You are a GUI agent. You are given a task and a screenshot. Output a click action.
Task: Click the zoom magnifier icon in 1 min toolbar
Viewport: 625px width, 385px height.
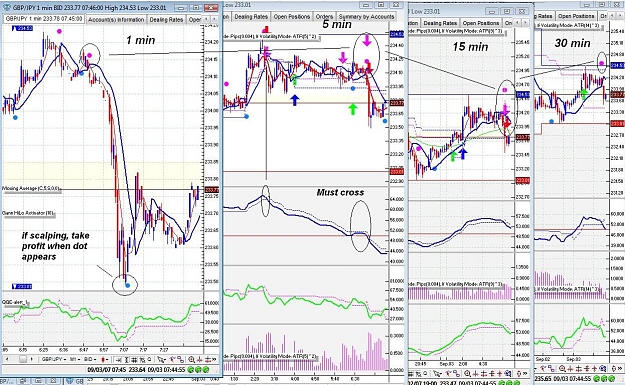coord(192,360)
